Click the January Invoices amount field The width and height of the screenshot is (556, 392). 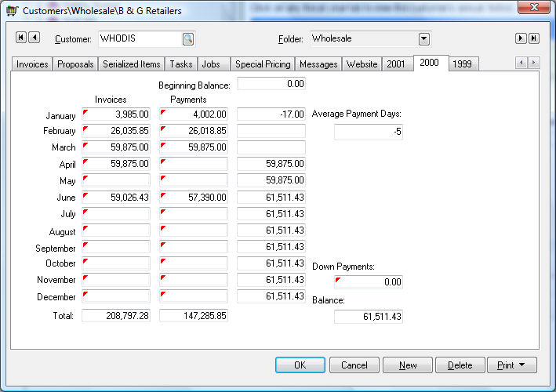point(116,115)
